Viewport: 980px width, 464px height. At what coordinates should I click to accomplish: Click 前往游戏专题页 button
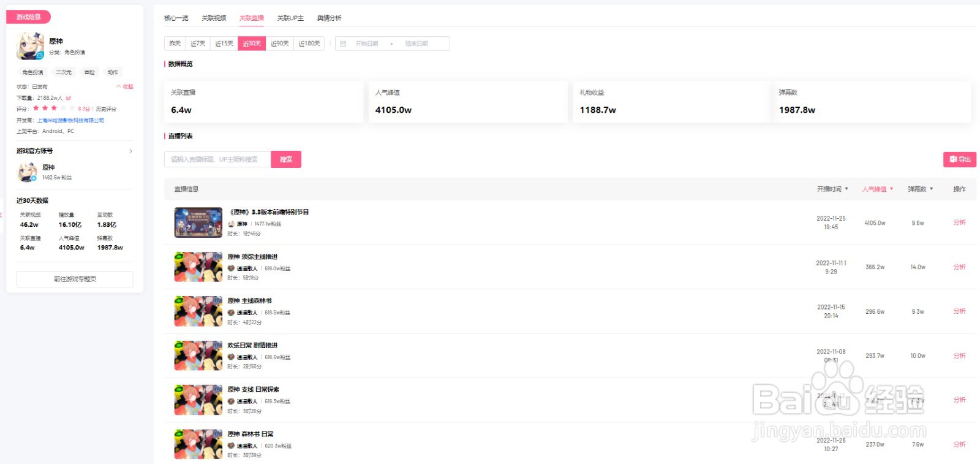click(75, 279)
